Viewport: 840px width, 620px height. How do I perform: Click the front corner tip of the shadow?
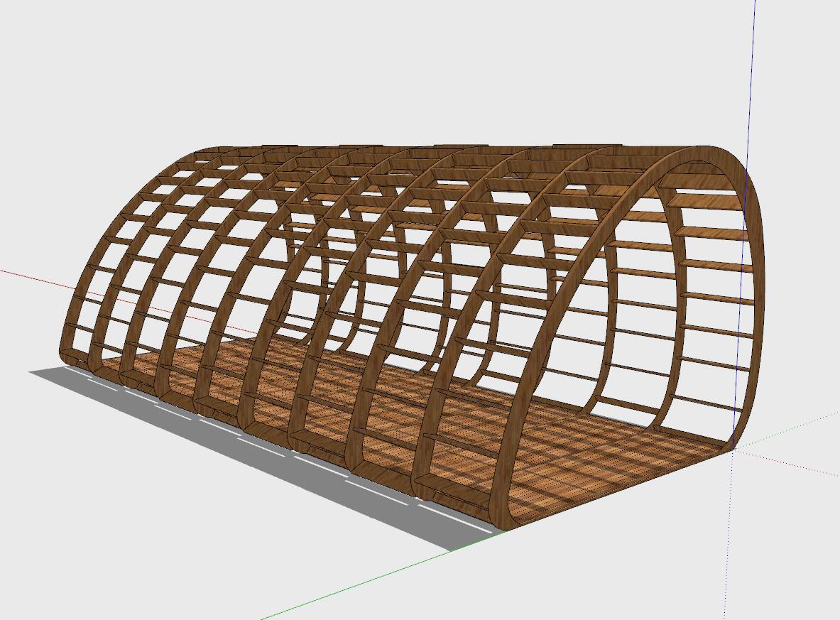[452, 549]
